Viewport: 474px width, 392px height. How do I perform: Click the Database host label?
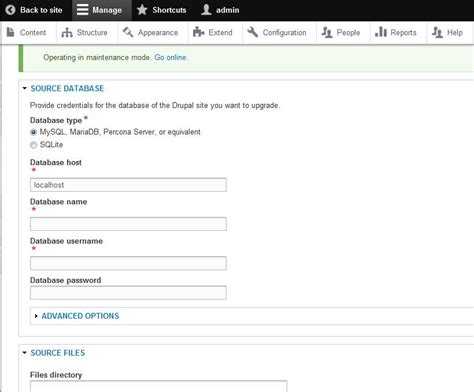(x=56, y=162)
